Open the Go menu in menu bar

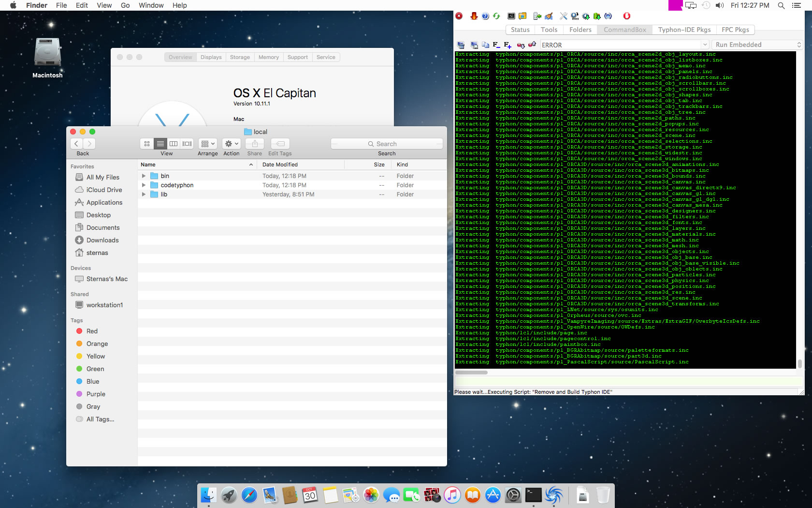point(125,5)
